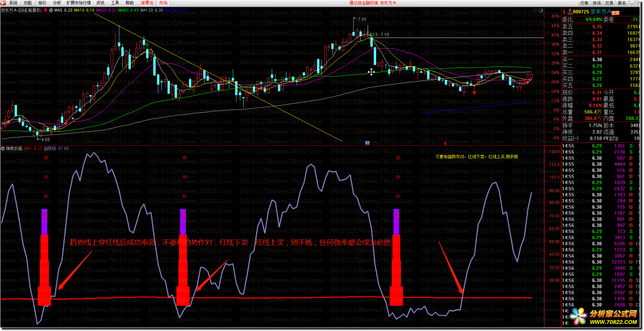
Task: Click the 京东方A stock name in quote panel
Action: click(600, 12)
